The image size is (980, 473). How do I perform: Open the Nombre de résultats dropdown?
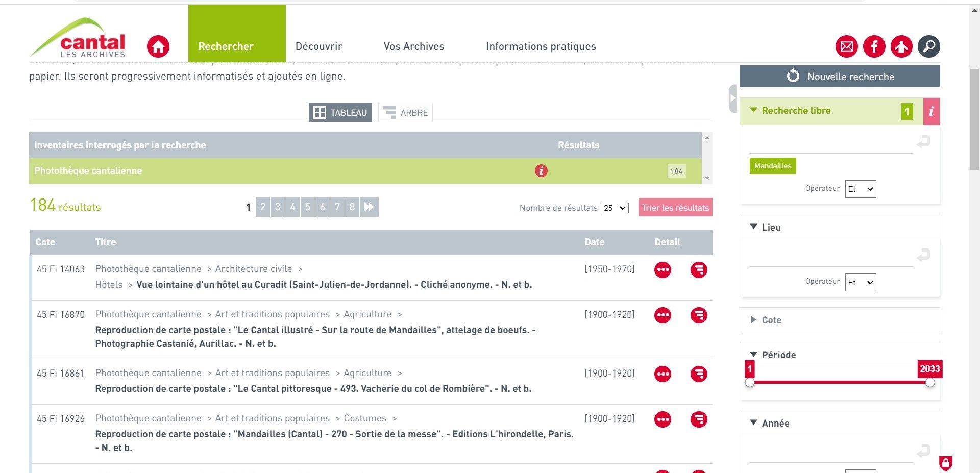615,208
